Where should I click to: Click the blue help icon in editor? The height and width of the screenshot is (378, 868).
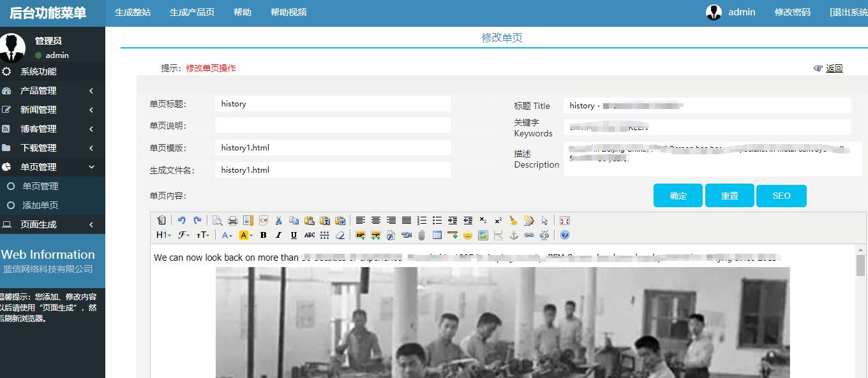point(565,235)
